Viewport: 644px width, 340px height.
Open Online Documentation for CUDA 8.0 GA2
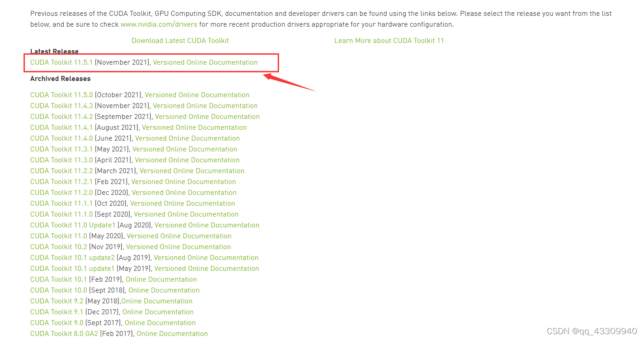[x=172, y=334]
